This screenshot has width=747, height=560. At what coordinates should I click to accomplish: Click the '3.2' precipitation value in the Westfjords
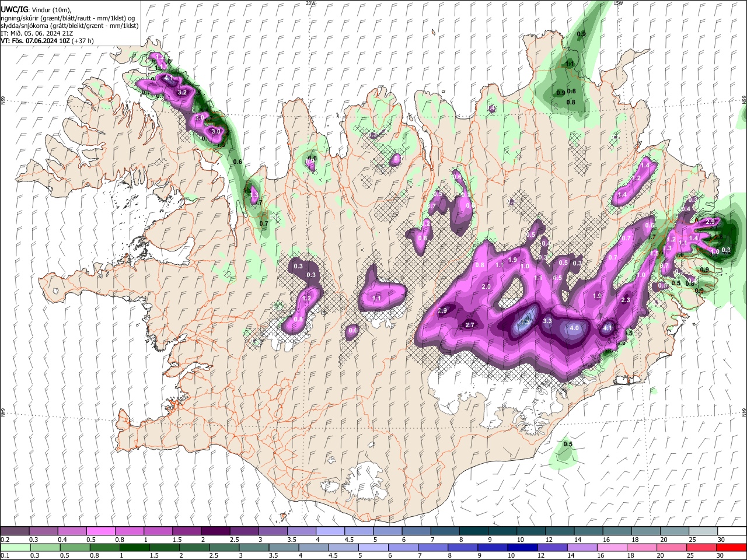pyautogui.click(x=182, y=92)
